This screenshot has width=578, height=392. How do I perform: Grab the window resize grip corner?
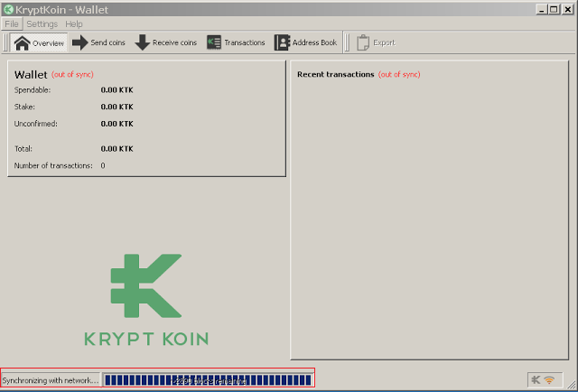click(572, 385)
